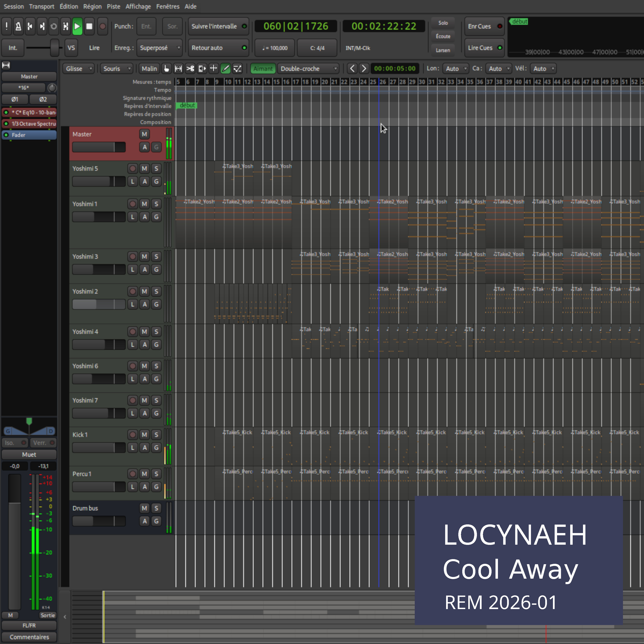Open the Double-croche grid dropdown
The image size is (644, 644).
tap(308, 69)
